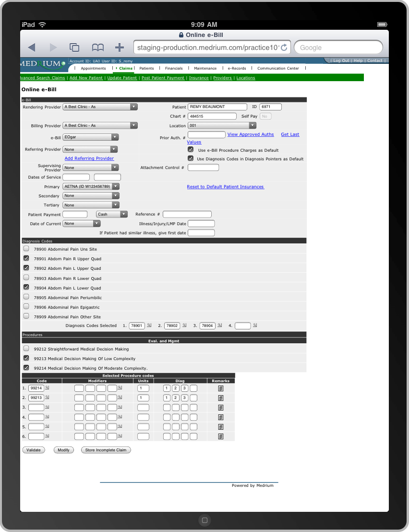Check the 78903 Abdom Pain R Lower Quad box
This screenshot has width=409, height=532.
(26, 278)
